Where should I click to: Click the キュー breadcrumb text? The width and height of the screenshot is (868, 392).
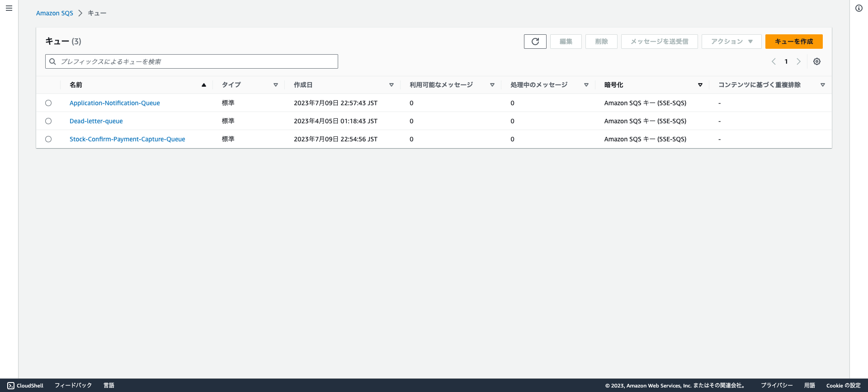[x=97, y=13]
